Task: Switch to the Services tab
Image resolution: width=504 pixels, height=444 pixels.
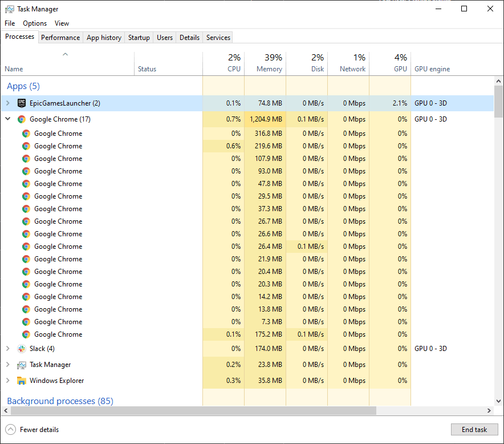Action: click(x=218, y=38)
